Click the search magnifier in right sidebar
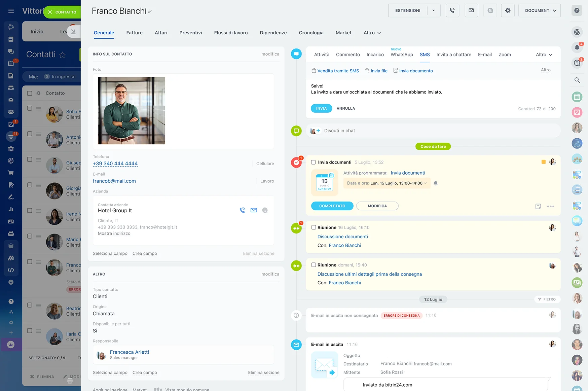588x391 pixels. click(x=577, y=80)
